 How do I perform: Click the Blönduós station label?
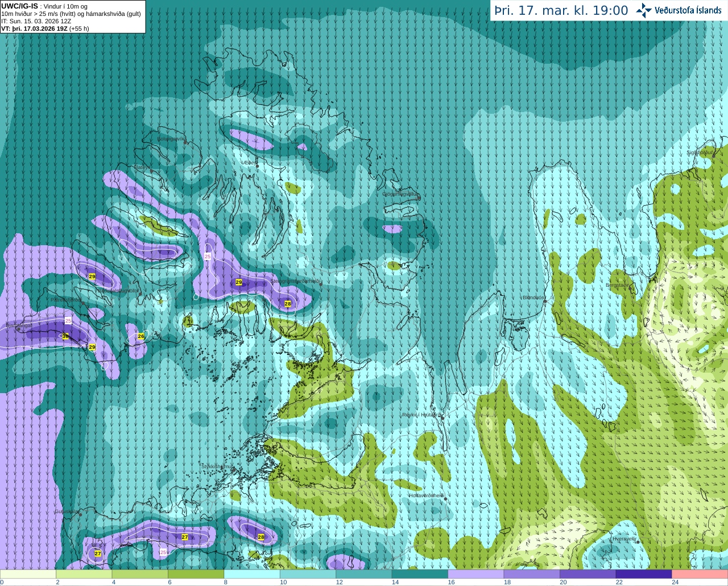click(x=534, y=298)
